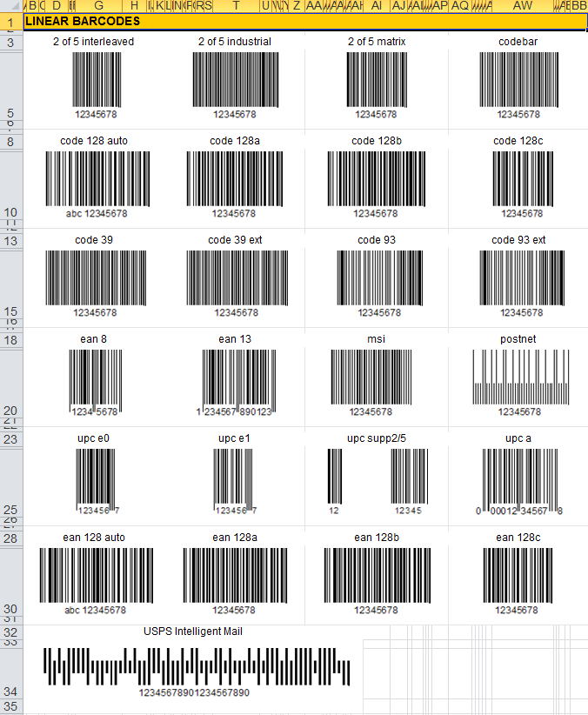Select column H via its header
Image resolution: width=588 pixels, height=715 pixels.
[134, 6]
